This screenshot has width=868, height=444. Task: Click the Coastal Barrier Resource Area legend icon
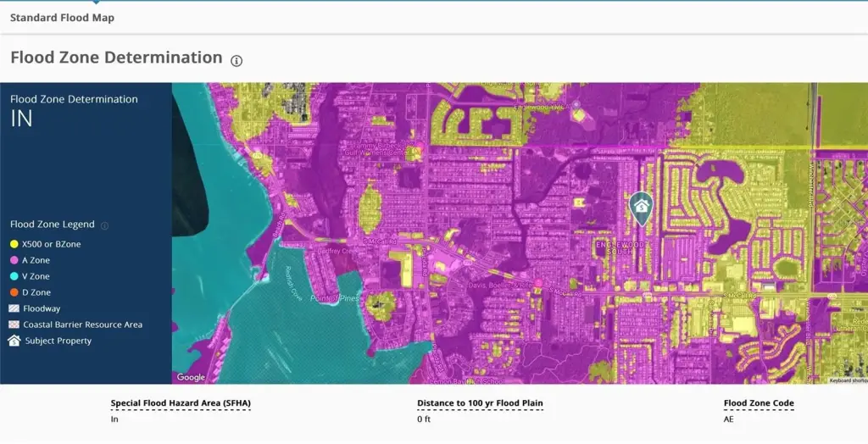click(x=14, y=325)
